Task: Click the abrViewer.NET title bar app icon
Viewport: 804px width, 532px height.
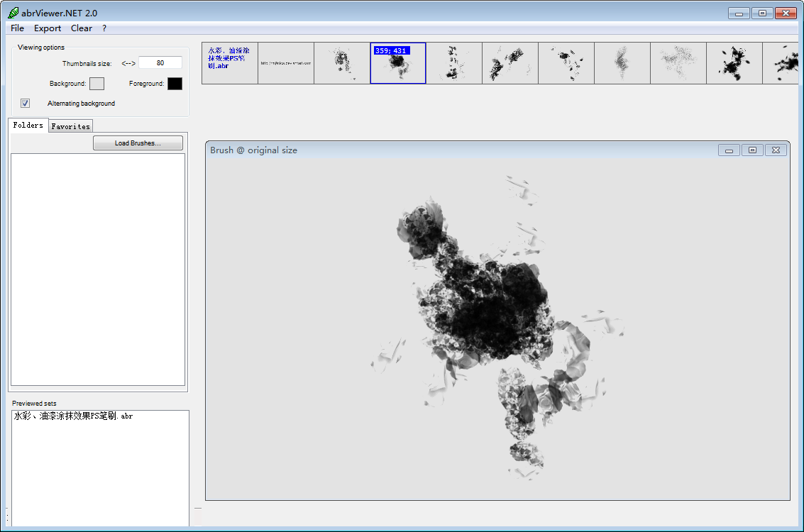Action: [x=13, y=13]
